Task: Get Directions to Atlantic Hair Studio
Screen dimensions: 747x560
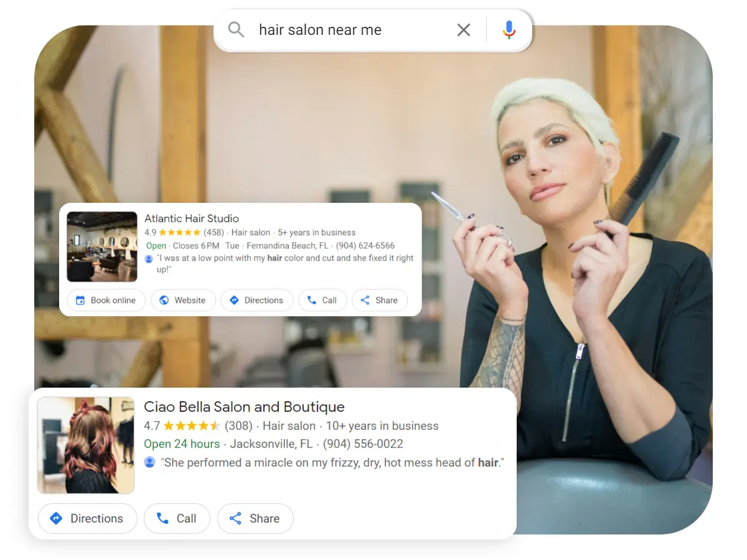Action: pos(256,300)
